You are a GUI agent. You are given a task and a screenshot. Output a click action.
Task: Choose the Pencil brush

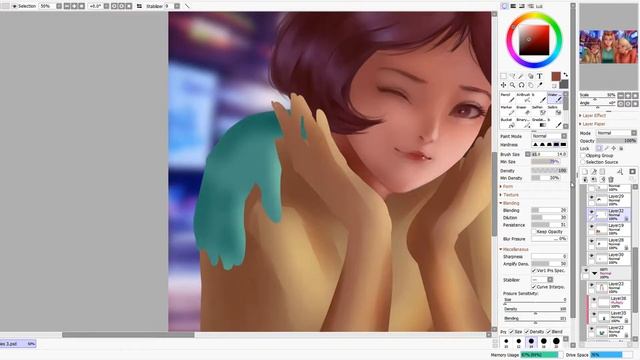point(507,98)
